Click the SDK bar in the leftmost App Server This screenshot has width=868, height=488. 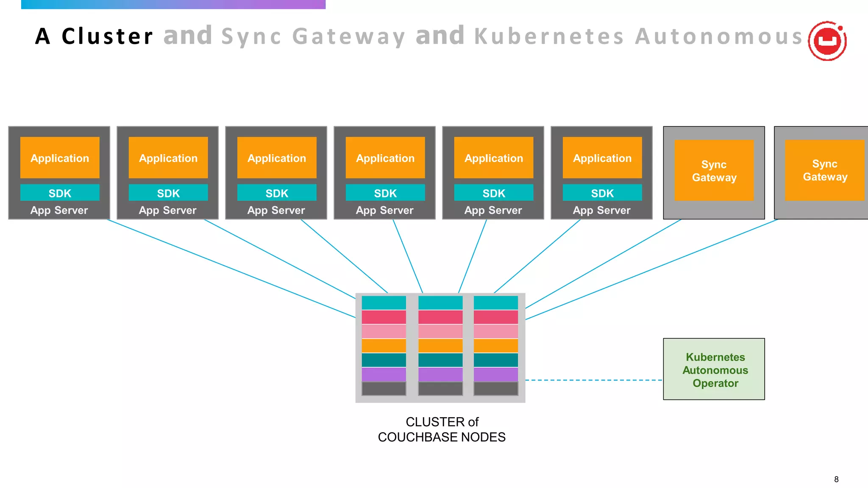pos(60,193)
